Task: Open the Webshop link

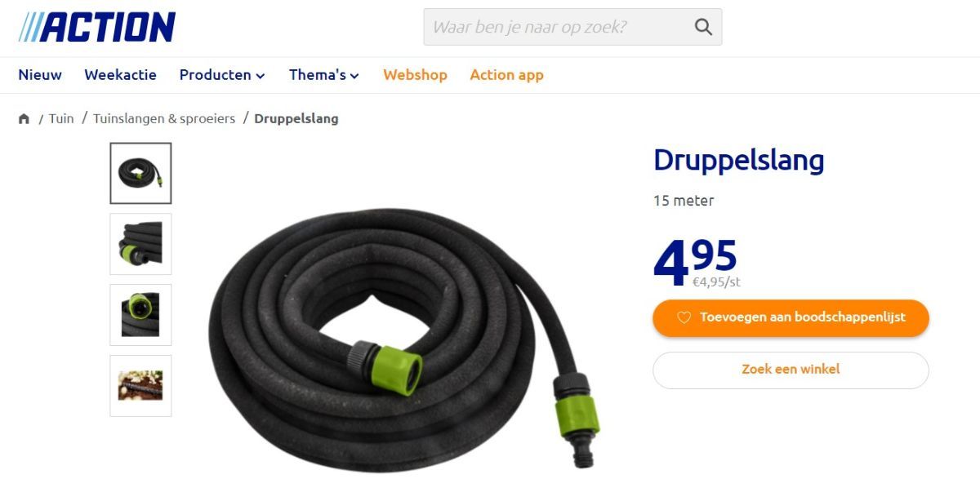Action: point(415,75)
